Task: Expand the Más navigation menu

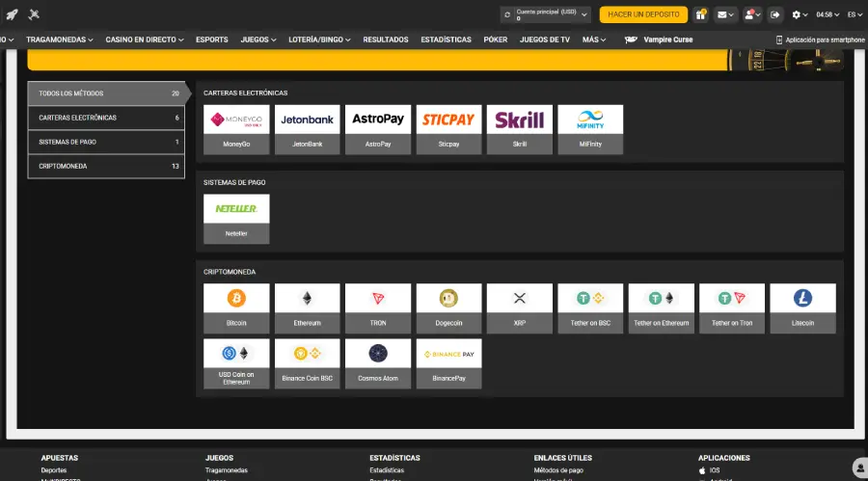Action: 594,40
